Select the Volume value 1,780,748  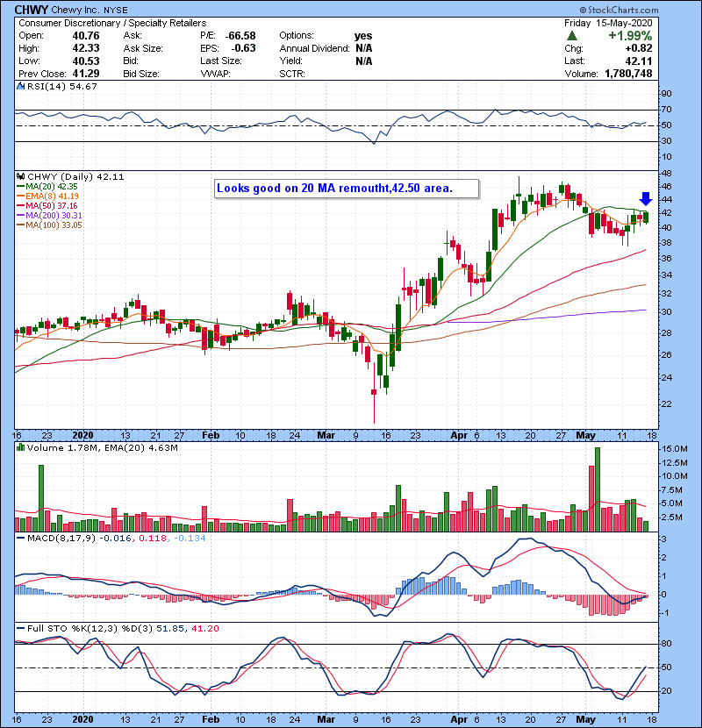[x=628, y=74]
